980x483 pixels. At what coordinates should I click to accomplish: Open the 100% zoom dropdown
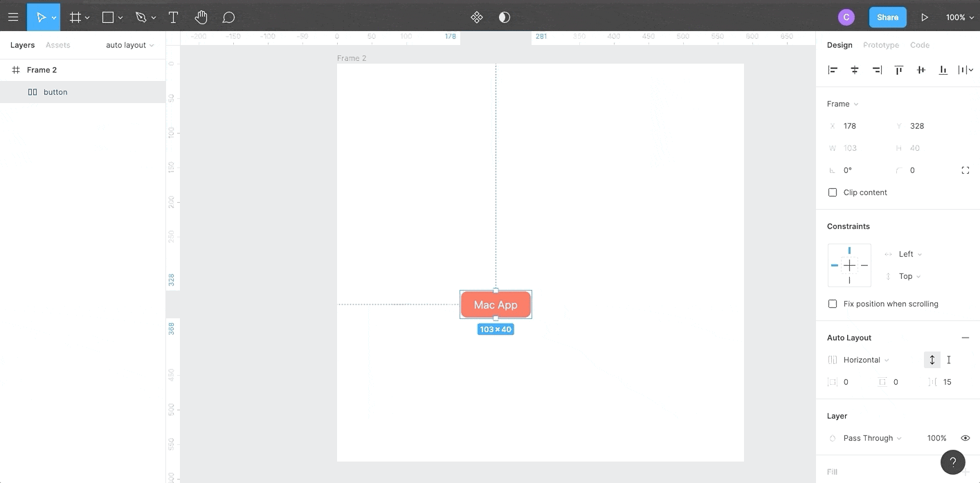[x=960, y=17]
